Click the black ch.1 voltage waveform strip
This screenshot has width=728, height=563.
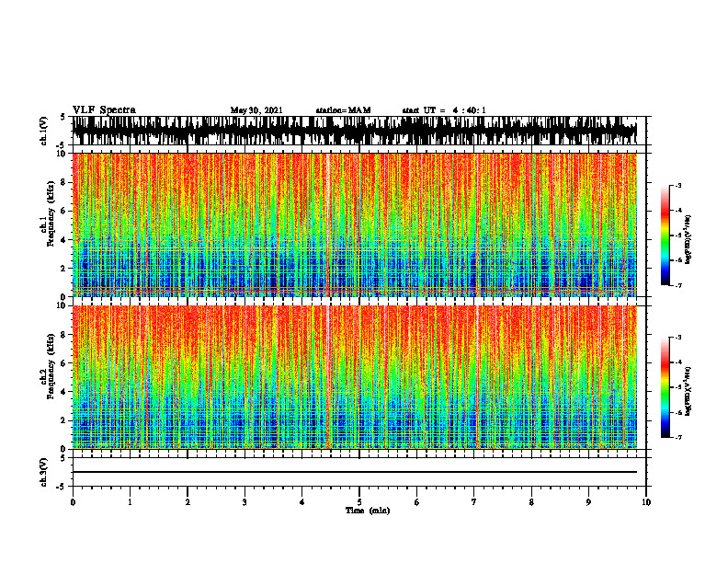[x=355, y=131]
